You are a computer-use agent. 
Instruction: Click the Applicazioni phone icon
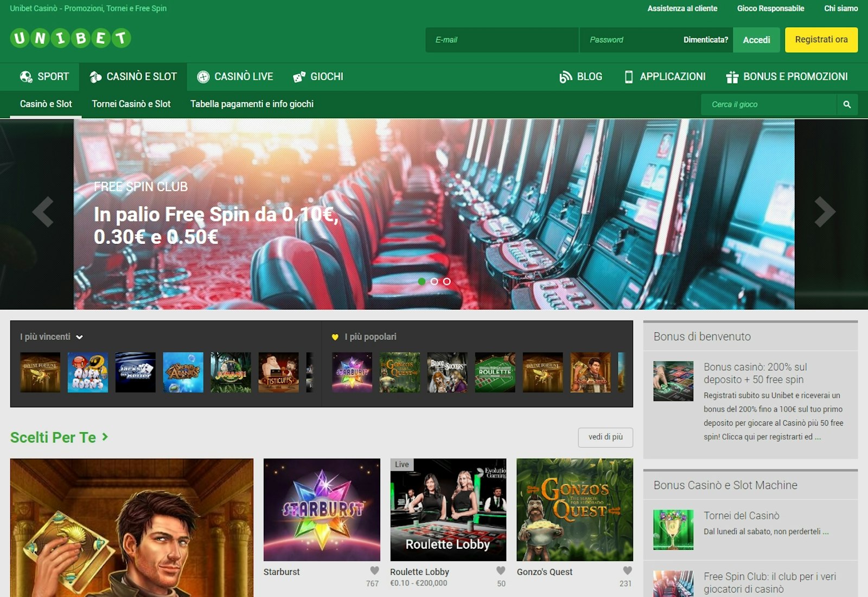pos(629,77)
